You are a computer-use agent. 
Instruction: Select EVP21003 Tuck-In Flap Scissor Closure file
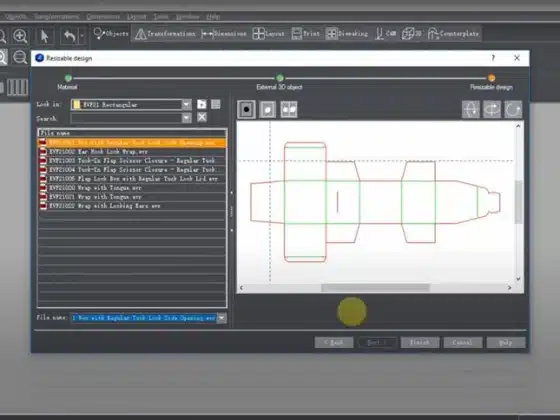coord(132,160)
